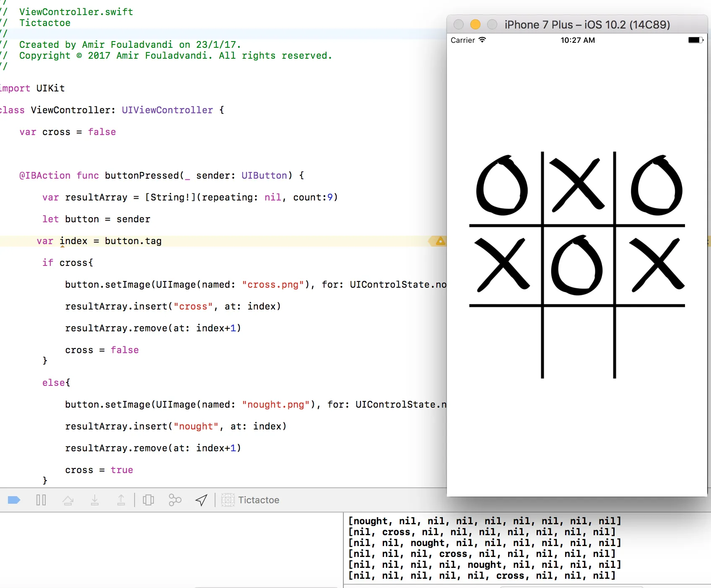Click the 'Created by Amir Fouladvandi' comment
The height and width of the screenshot is (588, 711).
point(130,44)
